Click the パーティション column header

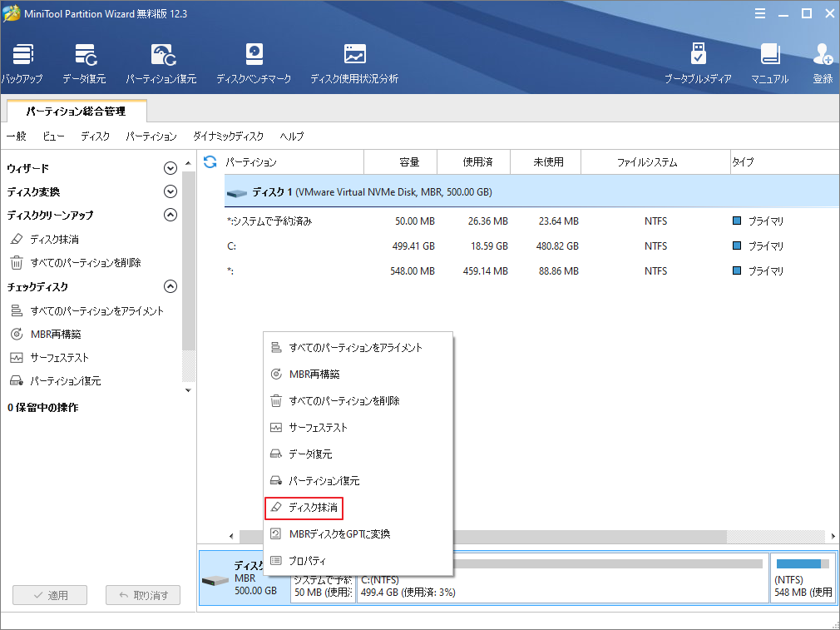pos(294,162)
